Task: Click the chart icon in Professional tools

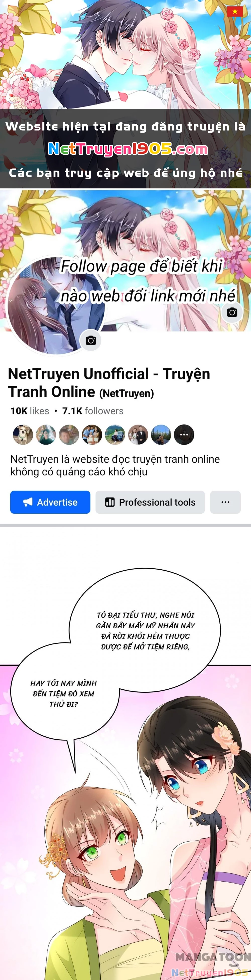Action: click(x=110, y=502)
